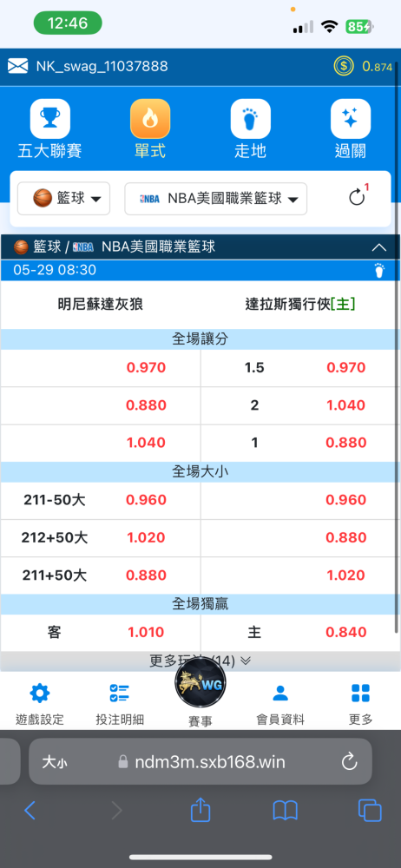Open the 籃球 sport dropdown

point(63,198)
